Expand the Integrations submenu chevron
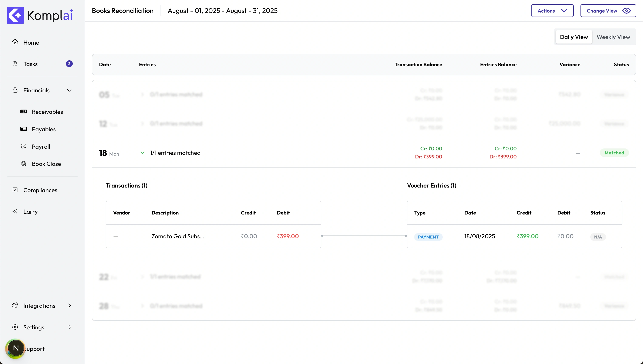The width and height of the screenshot is (643, 364). (x=70, y=305)
